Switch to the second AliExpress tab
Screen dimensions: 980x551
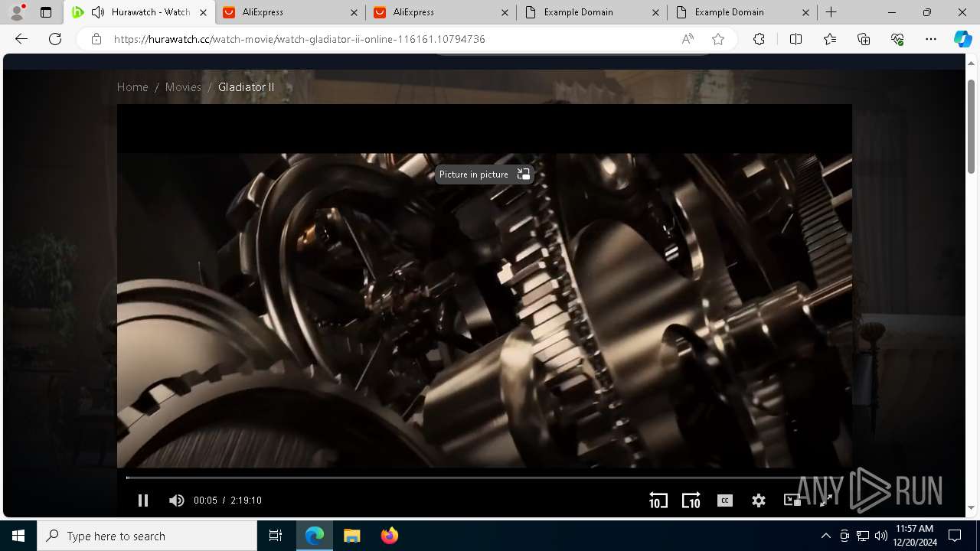click(440, 12)
